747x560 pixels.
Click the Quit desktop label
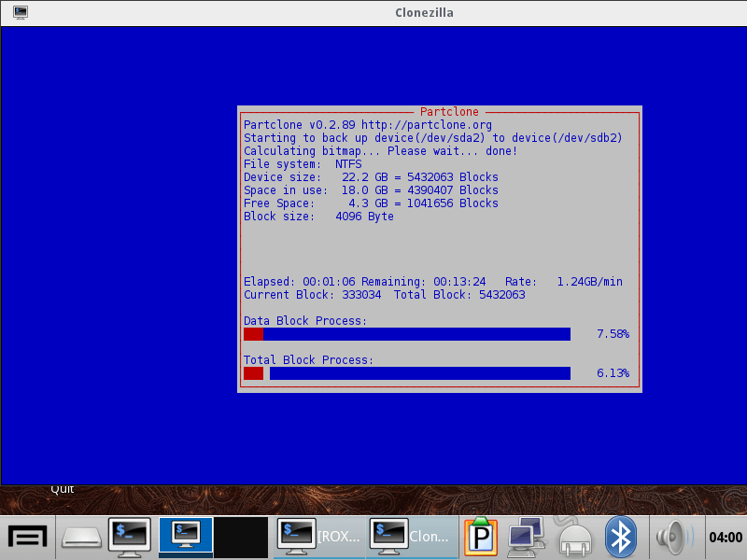(x=63, y=489)
